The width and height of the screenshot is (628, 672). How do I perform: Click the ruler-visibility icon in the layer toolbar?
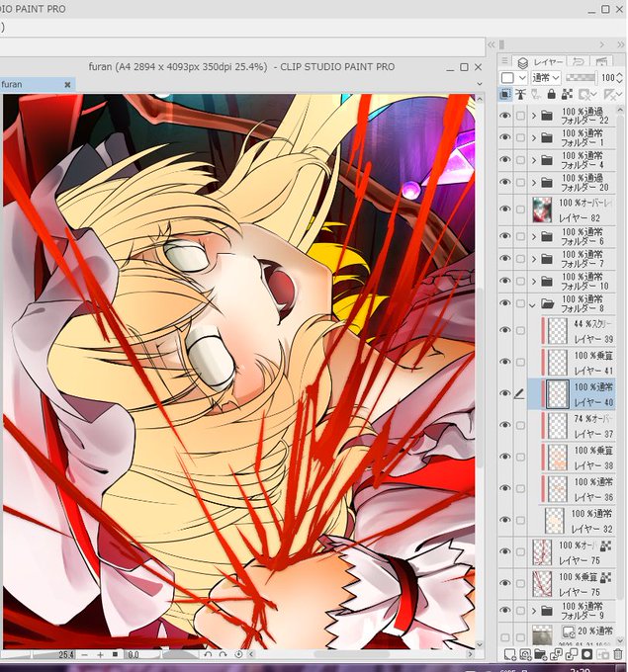tap(612, 94)
